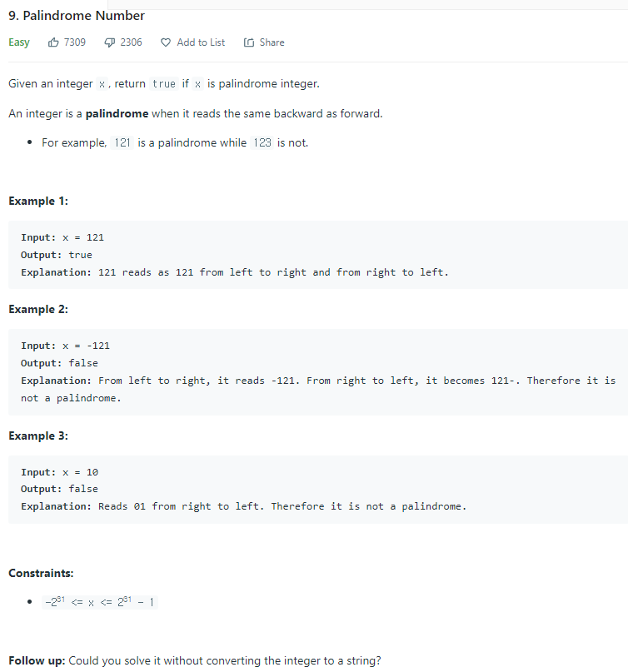Image resolution: width=628 pixels, height=672 pixels.
Task: Click the thumbs-down dislike icon
Action: [108, 42]
